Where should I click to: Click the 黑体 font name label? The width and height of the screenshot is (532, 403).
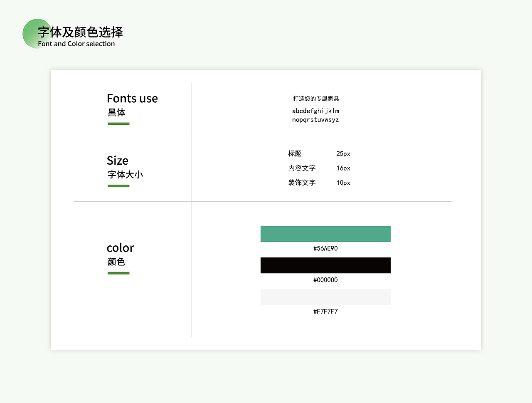(117, 112)
